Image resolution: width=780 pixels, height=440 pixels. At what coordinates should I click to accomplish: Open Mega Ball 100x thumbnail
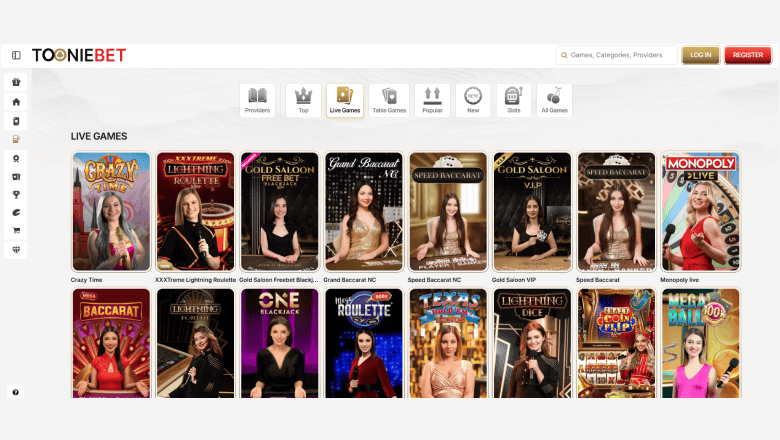point(700,343)
